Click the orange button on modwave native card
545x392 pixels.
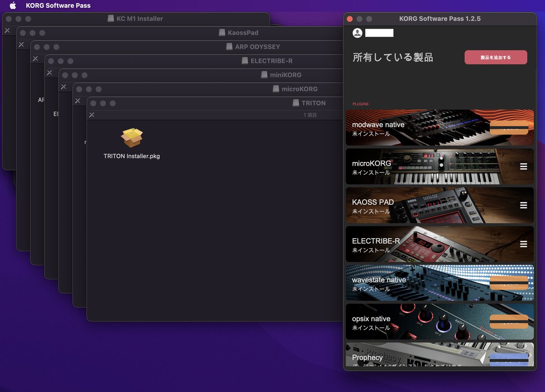(509, 127)
